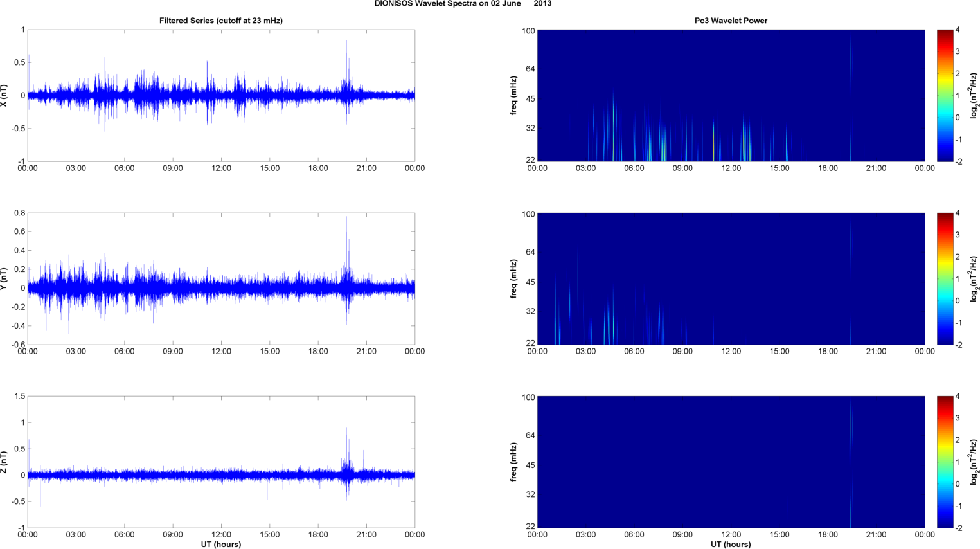Click the 'Z (nT)' axis label
The width and height of the screenshot is (980, 549).
point(4,462)
